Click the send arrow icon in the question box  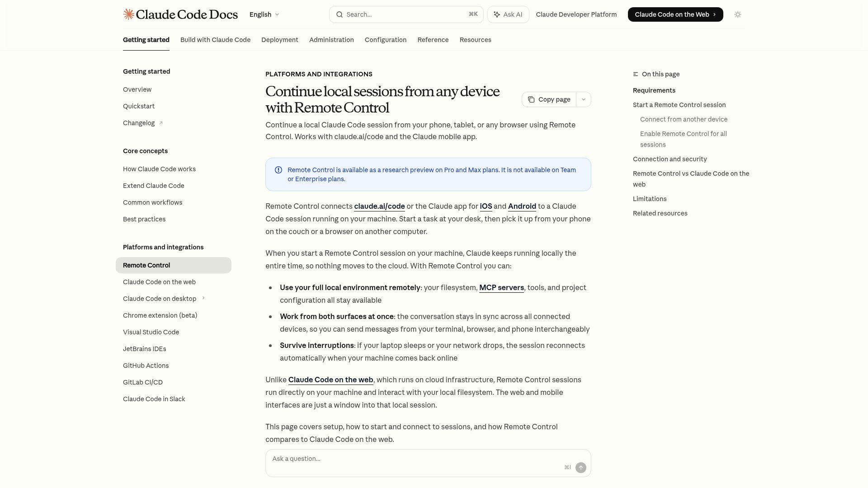581,468
